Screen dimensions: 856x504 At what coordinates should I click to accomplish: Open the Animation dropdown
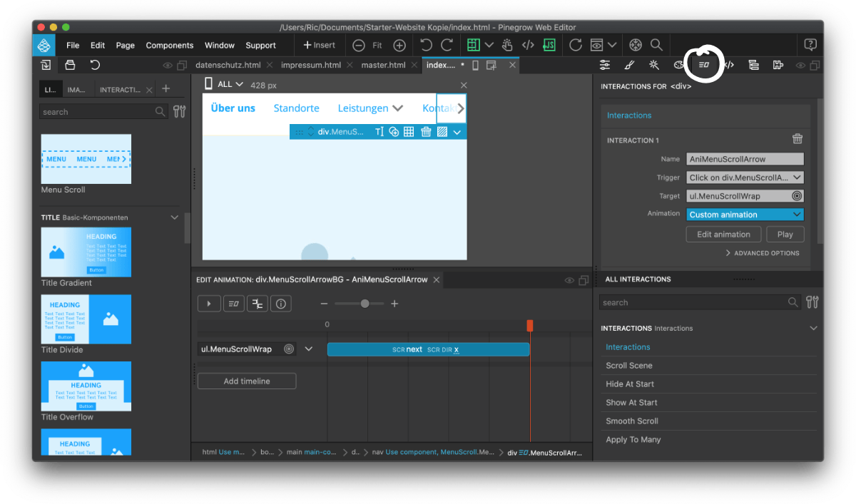745,215
